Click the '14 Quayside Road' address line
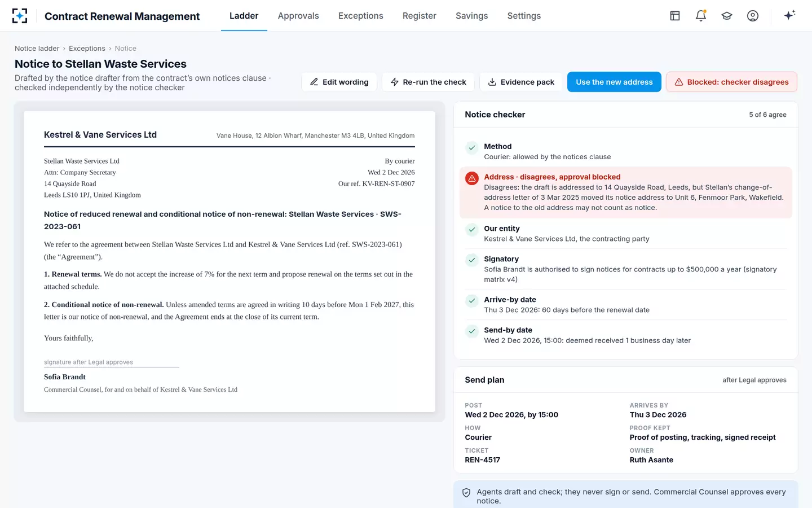Image resolution: width=812 pixels, height=508 pixels. tap(70, 183)
